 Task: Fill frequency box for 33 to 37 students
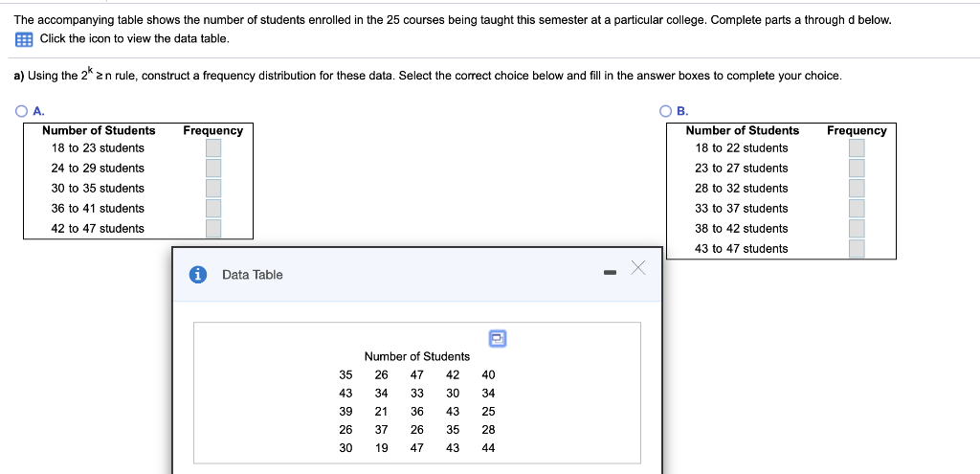pos(857,208)
